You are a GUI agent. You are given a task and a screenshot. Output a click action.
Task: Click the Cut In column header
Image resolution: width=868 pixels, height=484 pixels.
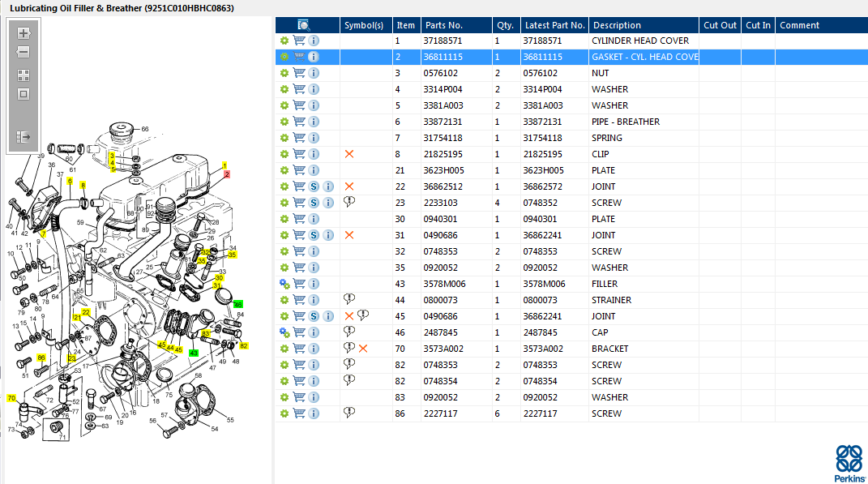click(758, 25)
